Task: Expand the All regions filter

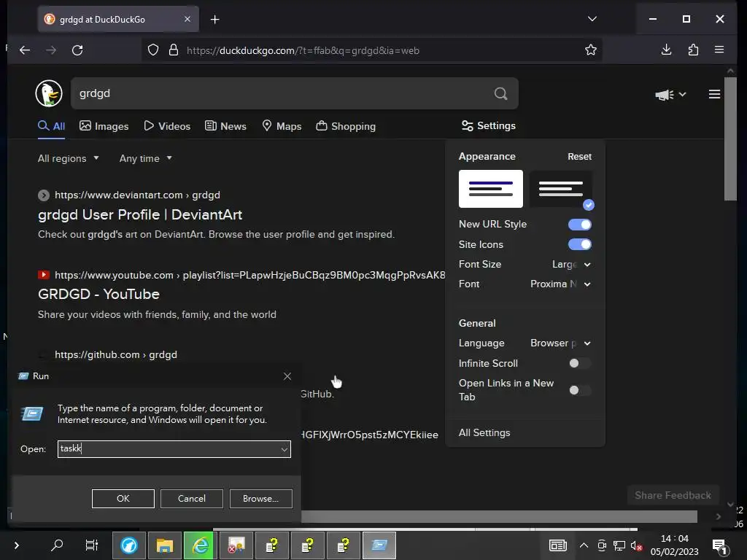Action: coord(69,158)
